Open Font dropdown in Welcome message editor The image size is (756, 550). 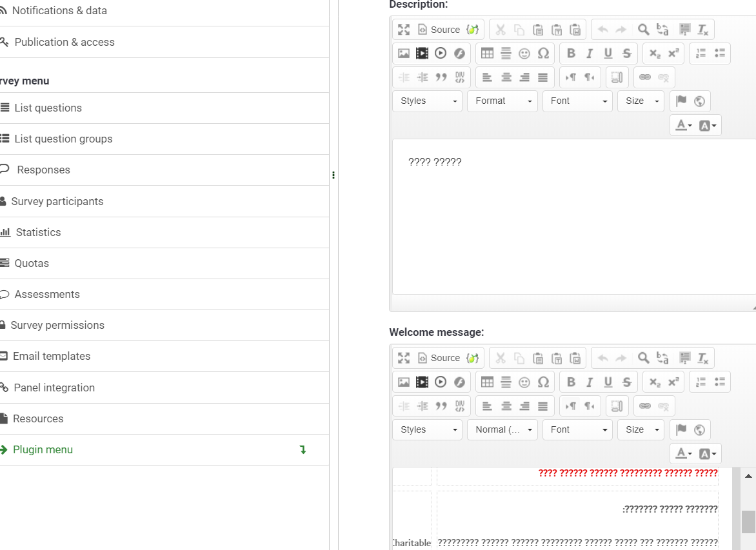(577, 429)
